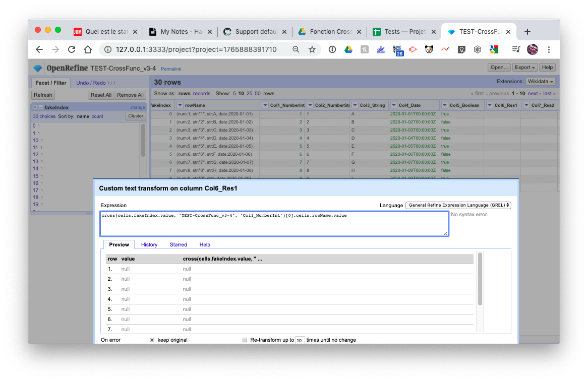Open Col7_Res2 column dropdown menu
588x381 pixels.
(526, 105)
